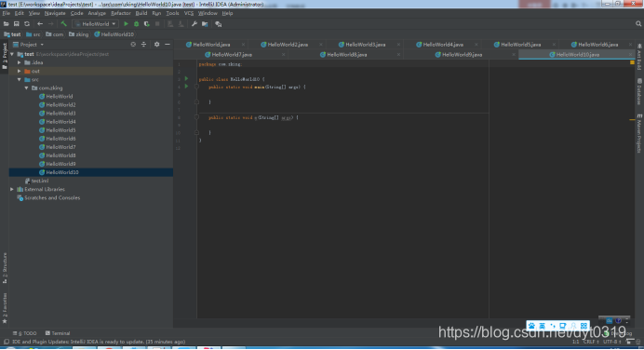Screen dimensions: 644x350
Task: Navigate Back with the left arrow
Action: [x=40, y=24]
